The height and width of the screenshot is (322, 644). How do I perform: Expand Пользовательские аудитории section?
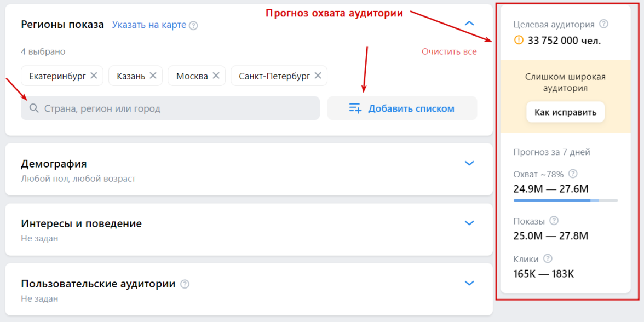click(x=469, y=283)
